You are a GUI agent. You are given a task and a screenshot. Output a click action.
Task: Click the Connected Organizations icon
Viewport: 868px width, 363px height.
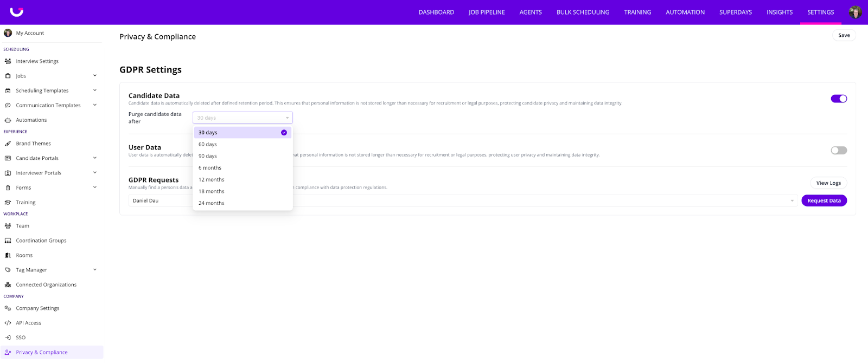pyautogui.click(x=8, y=284)
